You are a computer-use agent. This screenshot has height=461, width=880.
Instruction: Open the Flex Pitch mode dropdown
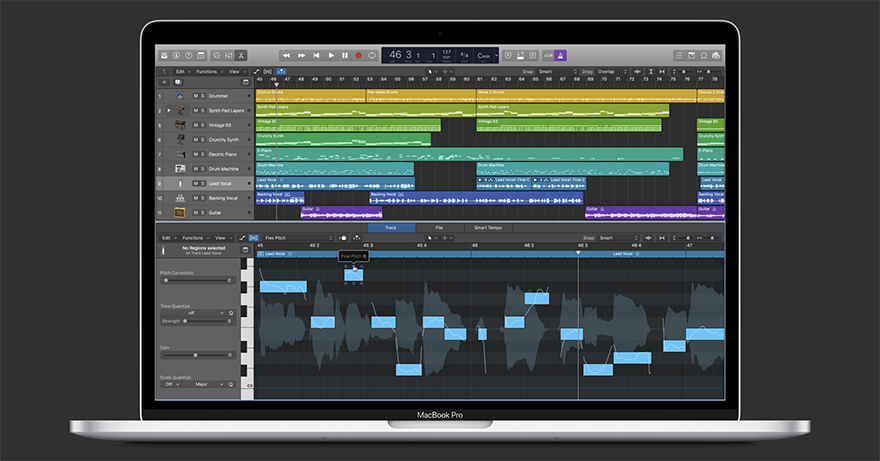coord(298,238)
